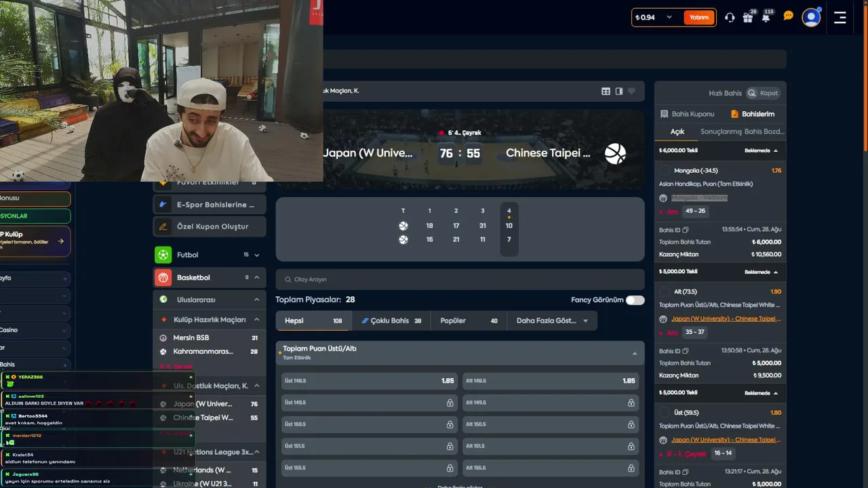Image resolution: width=868 pixels, height=488 pixels.
Task: Click the Basketbol sport icon
Action: click(x=163, y=277)
